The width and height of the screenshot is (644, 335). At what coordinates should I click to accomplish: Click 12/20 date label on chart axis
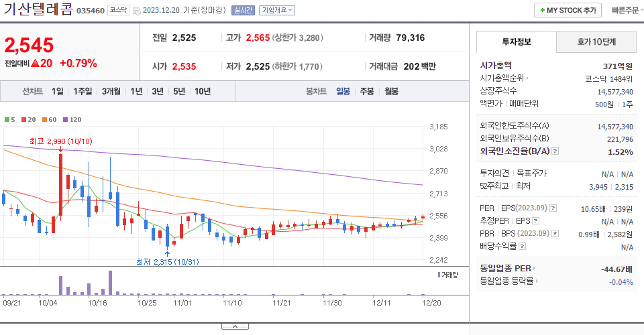point(431,303)
